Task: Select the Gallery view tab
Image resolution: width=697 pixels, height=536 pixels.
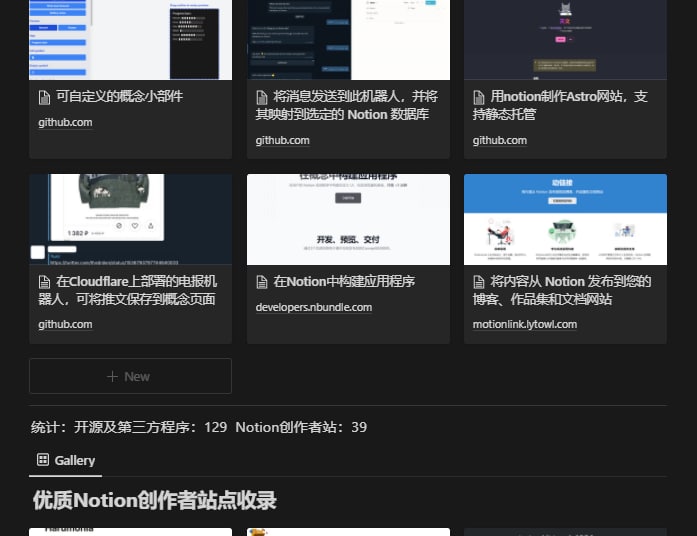Action: click(65, 460)
